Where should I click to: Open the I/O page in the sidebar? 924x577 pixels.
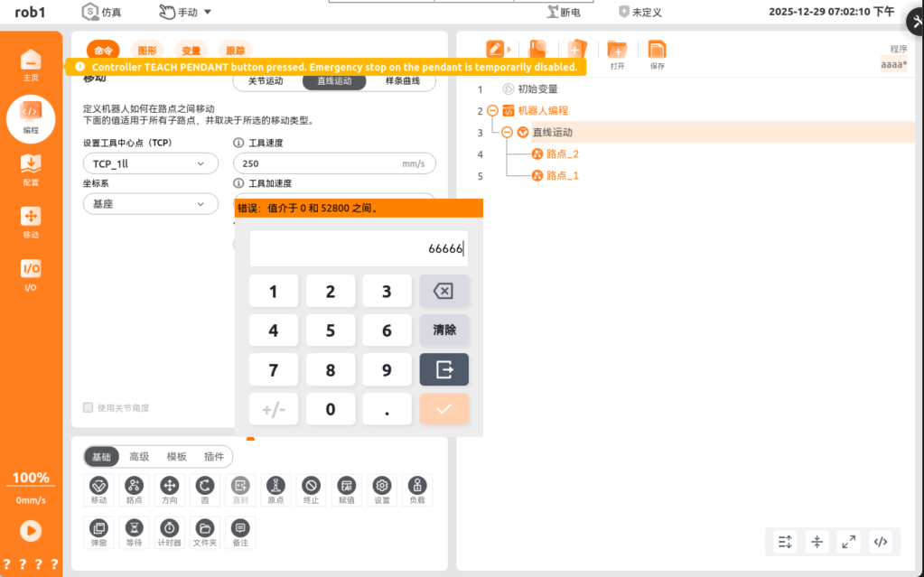click(x=31, y=275)
